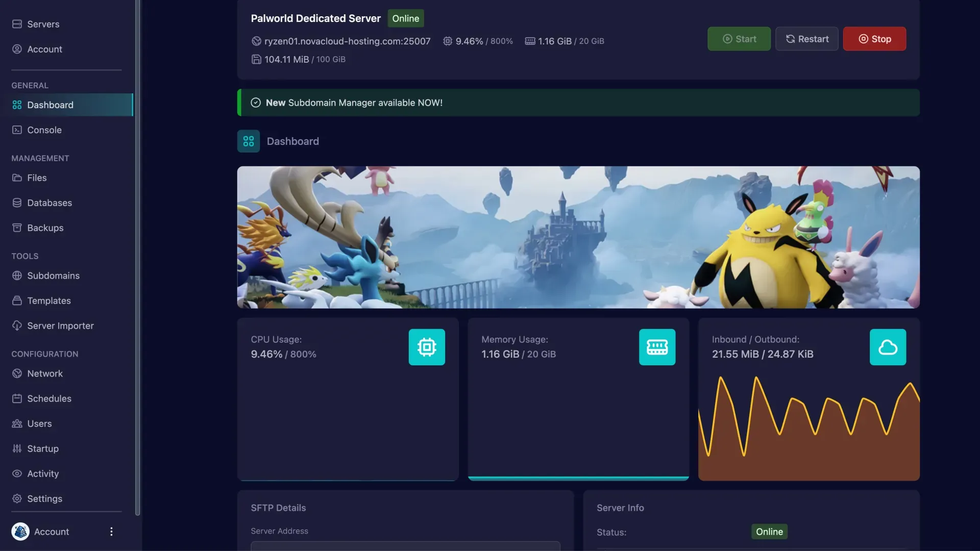
Task: Open Console via its terminal icon
Action: point(17,130)
